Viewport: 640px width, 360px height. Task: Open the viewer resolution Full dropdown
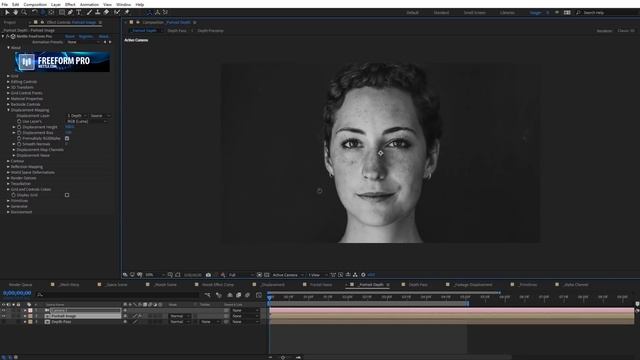(241, 275)
